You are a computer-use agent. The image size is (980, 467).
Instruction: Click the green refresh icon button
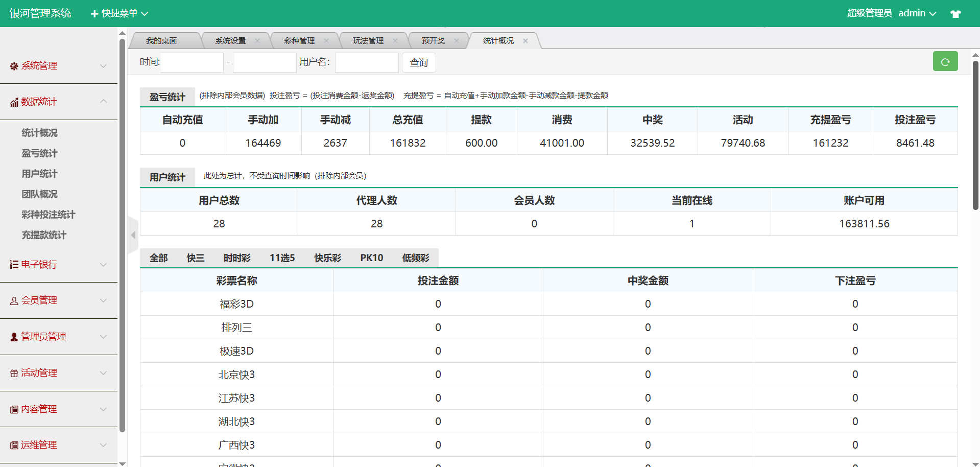[945, 62]
